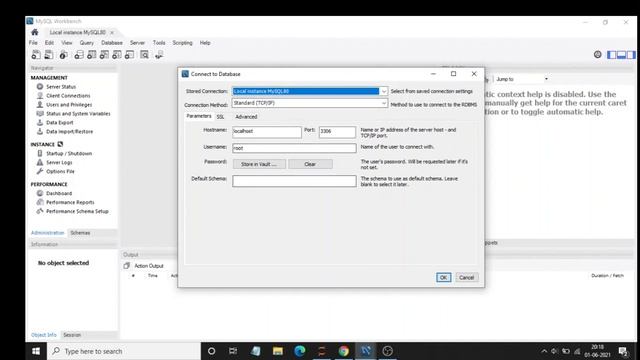This screenshot has height=360, width=640.
Task: Open the Server menu
Action: [138, 42]
